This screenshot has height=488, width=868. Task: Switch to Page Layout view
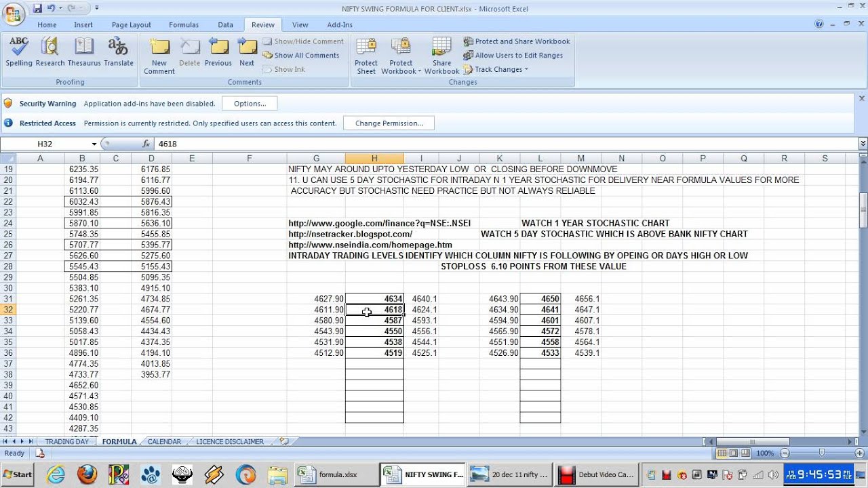734,453
